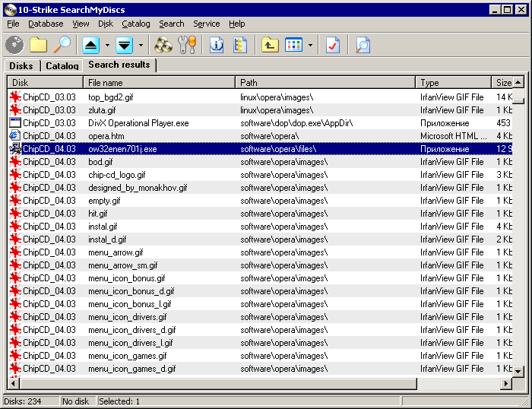
Task: Select menu_icon_drivers_l.gif file
Action: click(x=260, y=342)
